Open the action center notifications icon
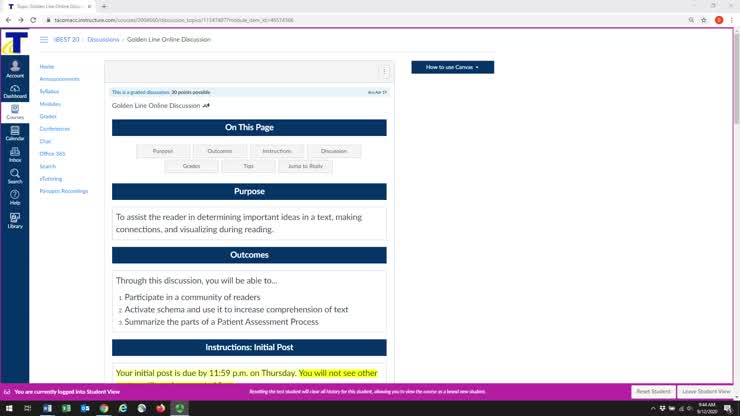 (728, 408)
